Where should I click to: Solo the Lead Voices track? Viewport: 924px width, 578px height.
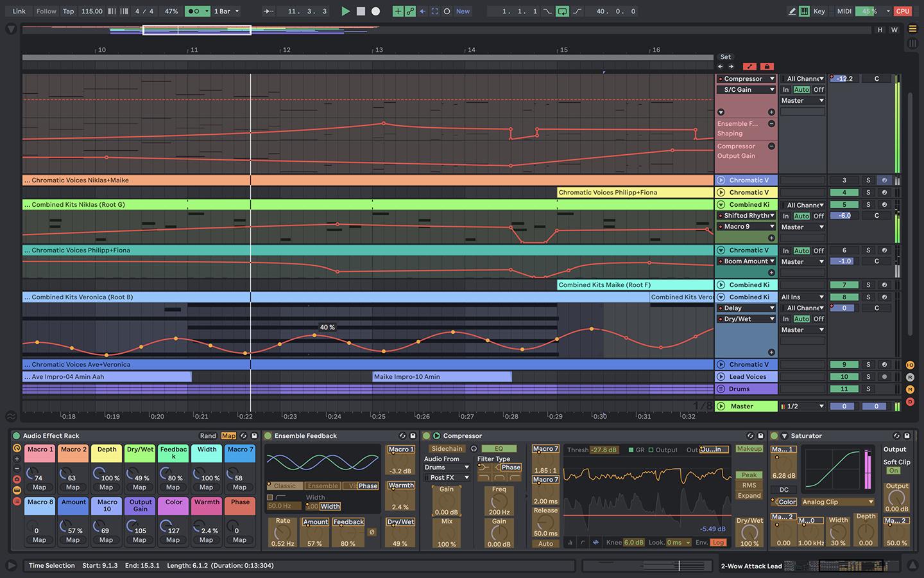click(x=868, y=377)
